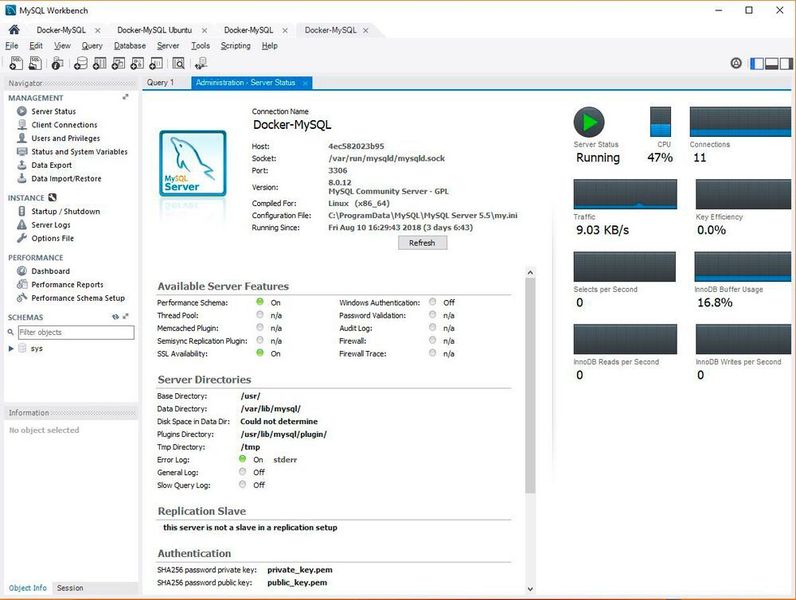Click the SSL Availability On indicator
Viewport: 796px width, 600px height.
pos(260,353)
